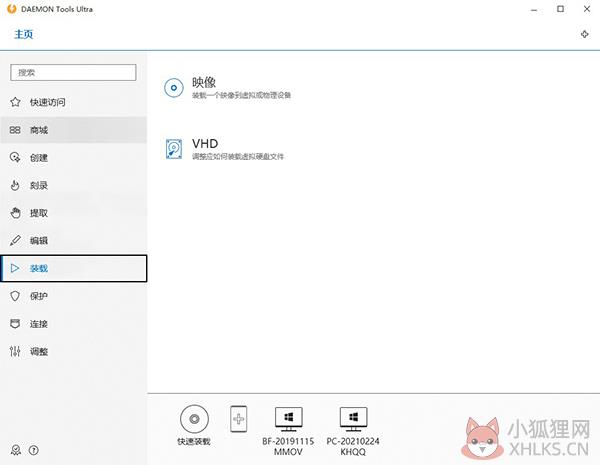Click the 快速装载 label
Screen dimensions: 600x465
click(194, 442)
